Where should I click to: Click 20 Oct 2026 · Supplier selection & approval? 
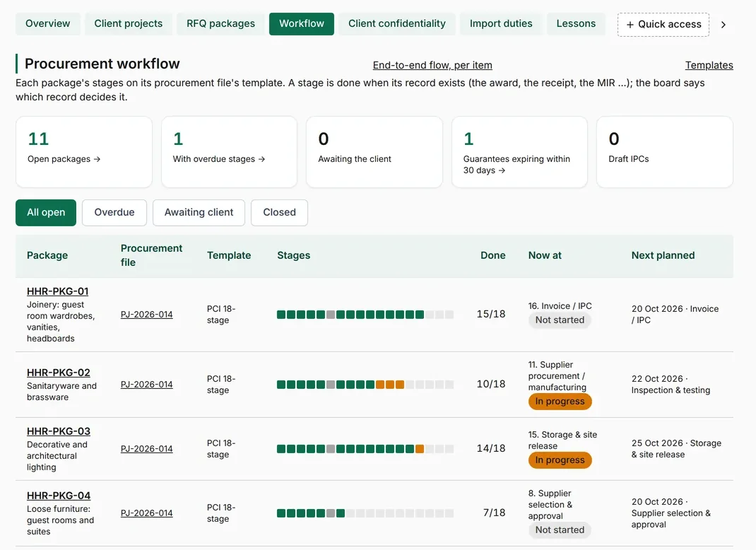coord(671,513)
